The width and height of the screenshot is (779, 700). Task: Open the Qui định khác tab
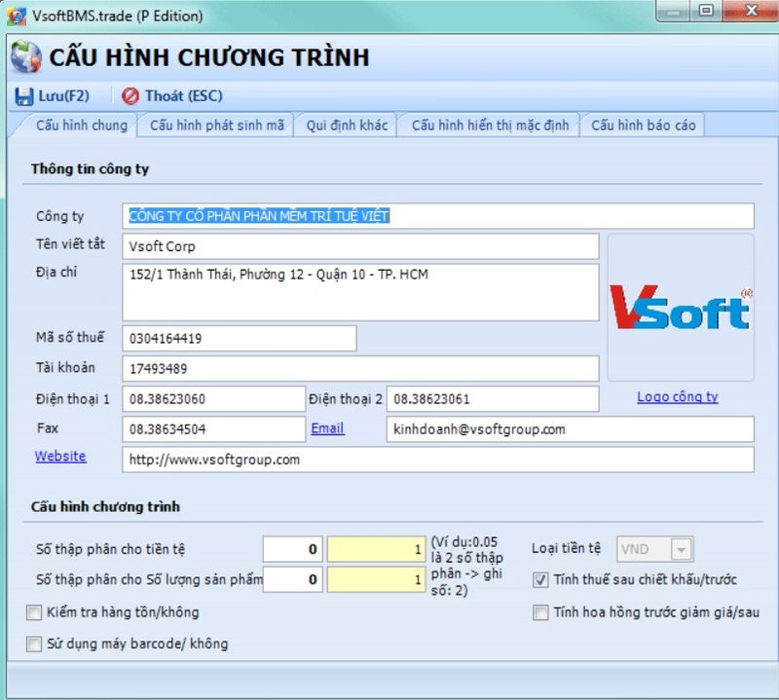click(347, 126)
